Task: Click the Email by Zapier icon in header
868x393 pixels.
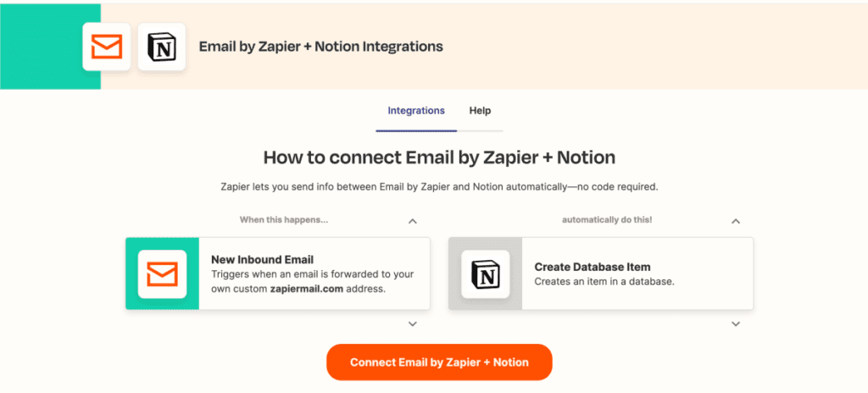Action: click(107, 47)
